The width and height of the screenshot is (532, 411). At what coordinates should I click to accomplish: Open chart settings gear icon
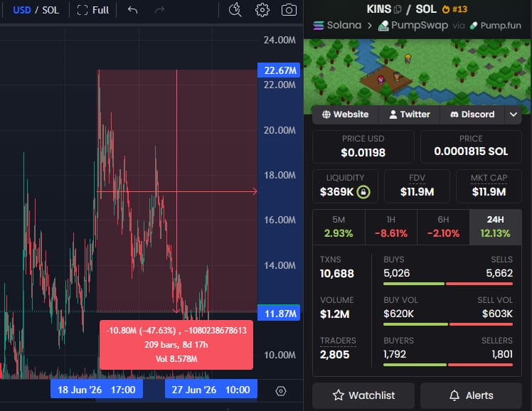[262, 10]
